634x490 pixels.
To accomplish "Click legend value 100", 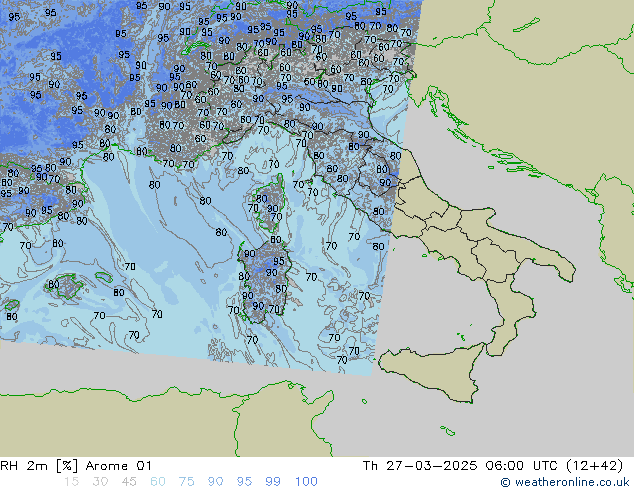I will click(306, 482).
